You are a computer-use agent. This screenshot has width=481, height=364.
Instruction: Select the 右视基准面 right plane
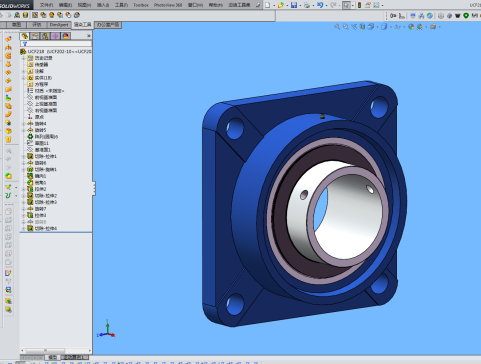pos(42,110)
